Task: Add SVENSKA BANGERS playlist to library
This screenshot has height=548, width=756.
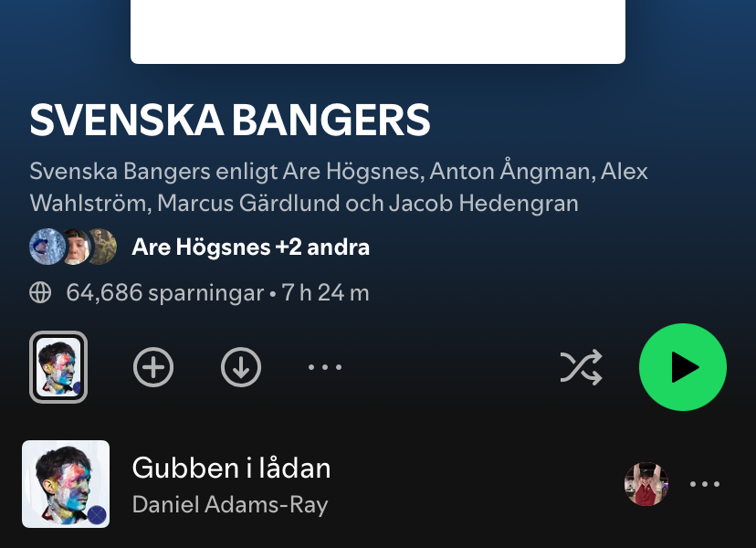Action: tap(153, 367)
